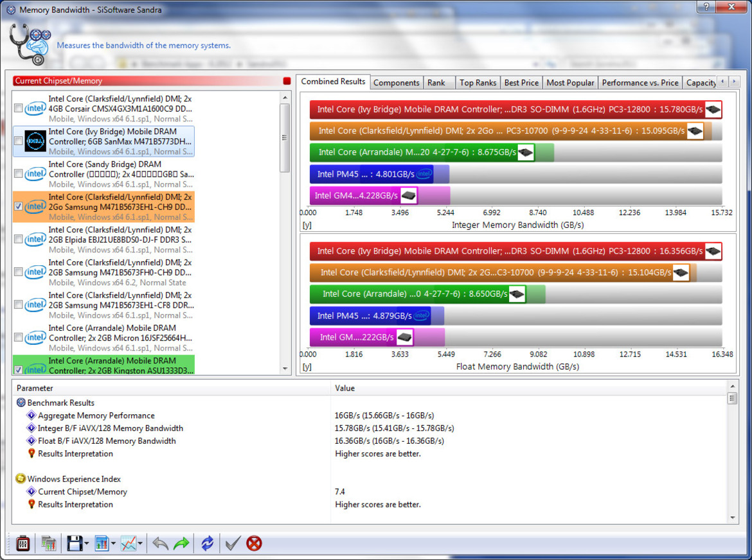The image size is (752, 560).
Task: Click the stethoscope brain Sandra logo
Action: pos(30,44)
